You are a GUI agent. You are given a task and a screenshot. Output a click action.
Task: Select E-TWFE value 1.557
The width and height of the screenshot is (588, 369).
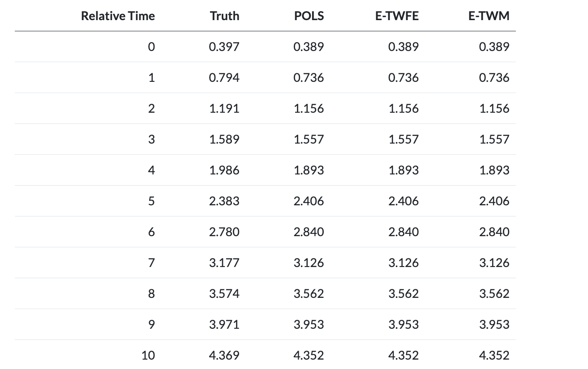click(x=403, y=140)
